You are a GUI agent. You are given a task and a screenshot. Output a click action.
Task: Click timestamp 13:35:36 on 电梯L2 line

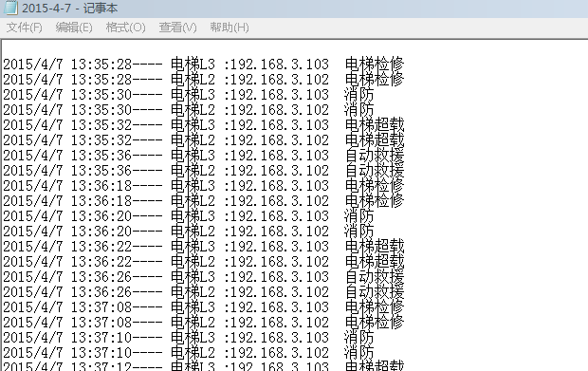click(x=101, y=170)
